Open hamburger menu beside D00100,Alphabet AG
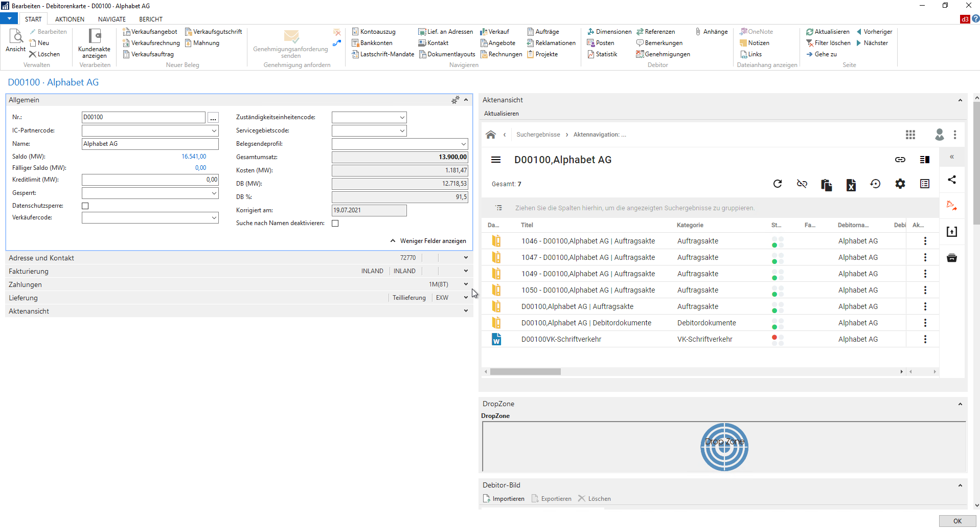The width and height of the screenshot is (980, 531). [496, 160]
